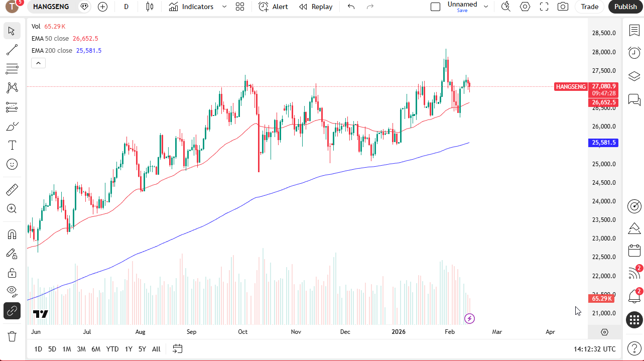Enter fullscreen mode
This screenshot has width=644, height=361.
pos(544,7)
